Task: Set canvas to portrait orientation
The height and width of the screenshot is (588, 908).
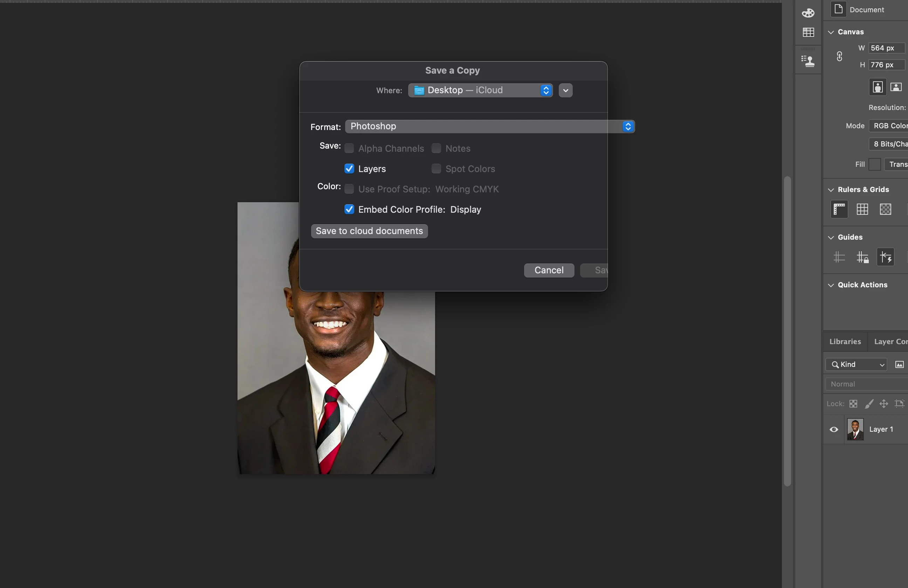Action: (878, 87)
